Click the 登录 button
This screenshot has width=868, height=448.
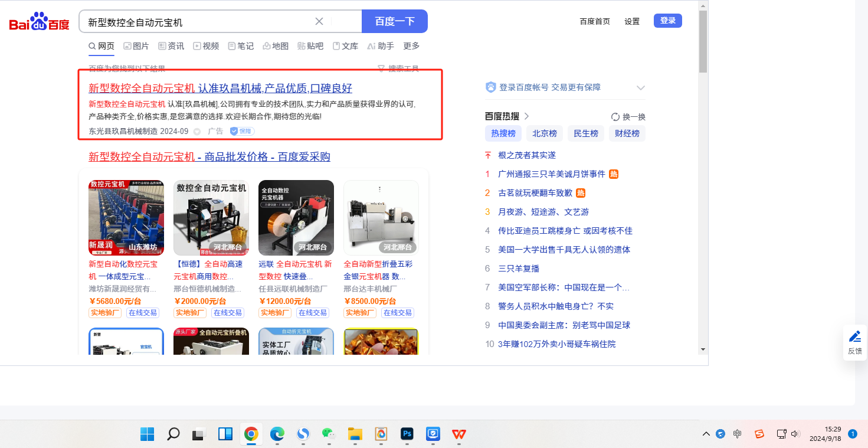pos(668,21)
